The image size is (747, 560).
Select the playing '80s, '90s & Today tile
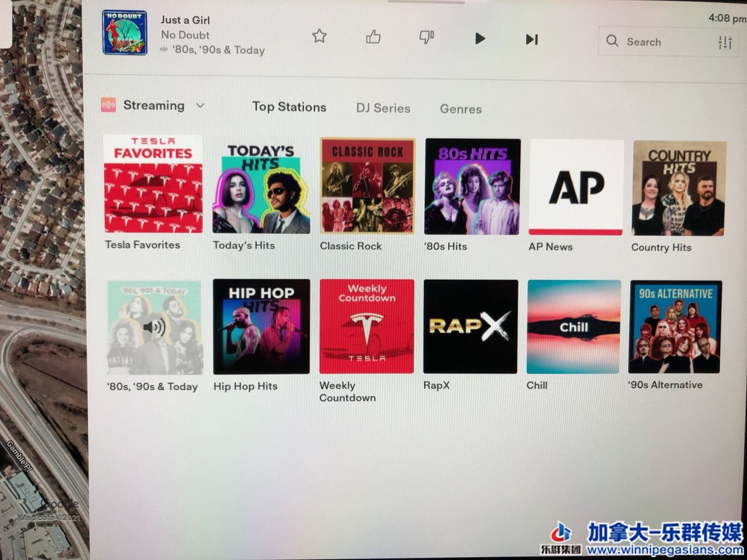[x=155, y=327]
